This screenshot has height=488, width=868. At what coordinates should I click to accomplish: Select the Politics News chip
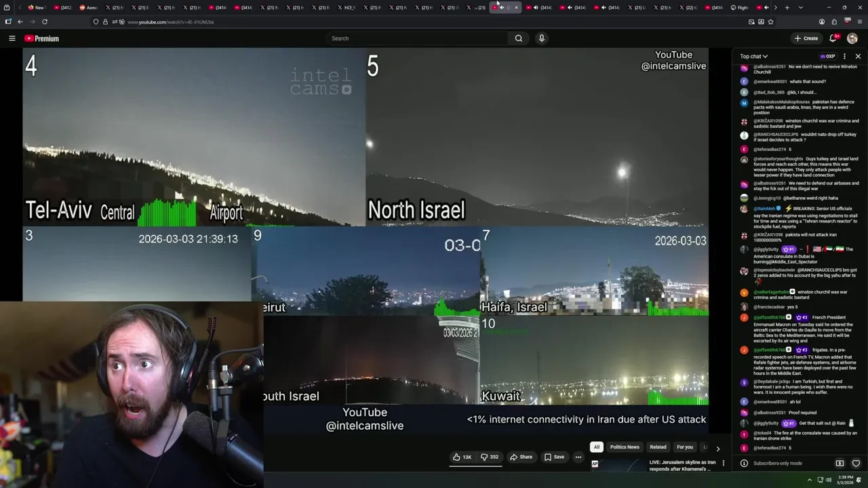click(625, 447)
